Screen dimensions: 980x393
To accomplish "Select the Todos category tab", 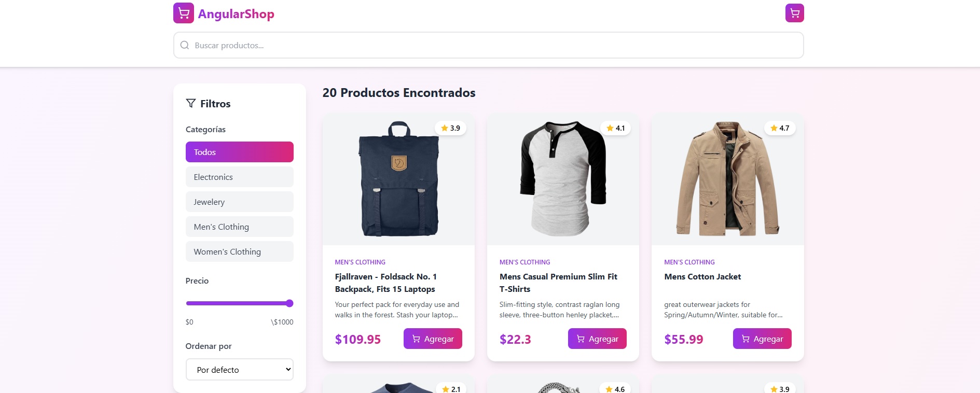I will pyautogui.click(x=239, y=152).
